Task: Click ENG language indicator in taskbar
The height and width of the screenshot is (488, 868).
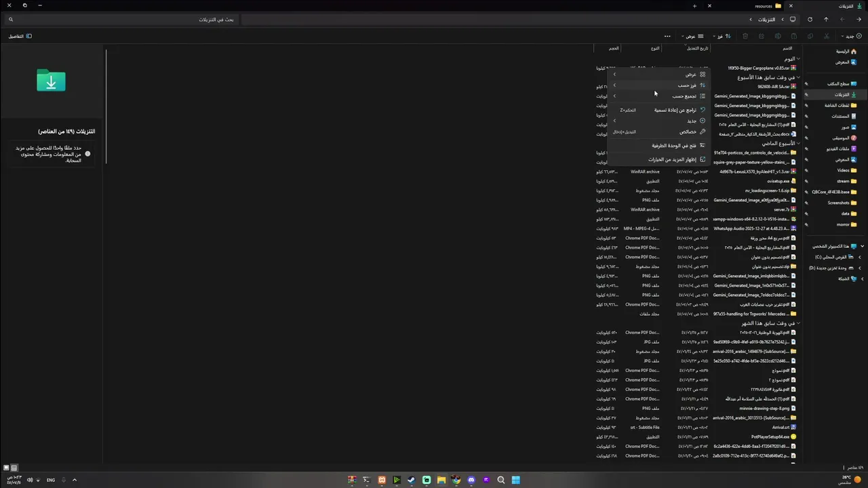Action: pyautogui.click(x=51, y=480)
